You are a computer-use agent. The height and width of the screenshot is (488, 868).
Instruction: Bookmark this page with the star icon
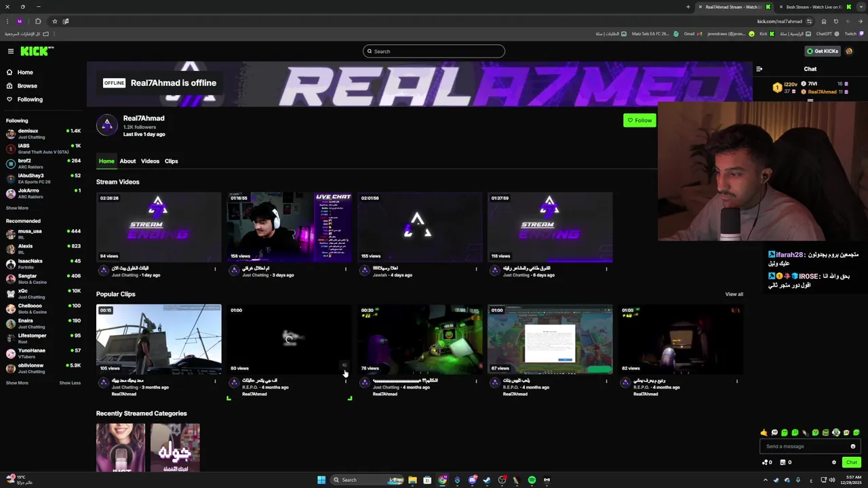(54, 21)
